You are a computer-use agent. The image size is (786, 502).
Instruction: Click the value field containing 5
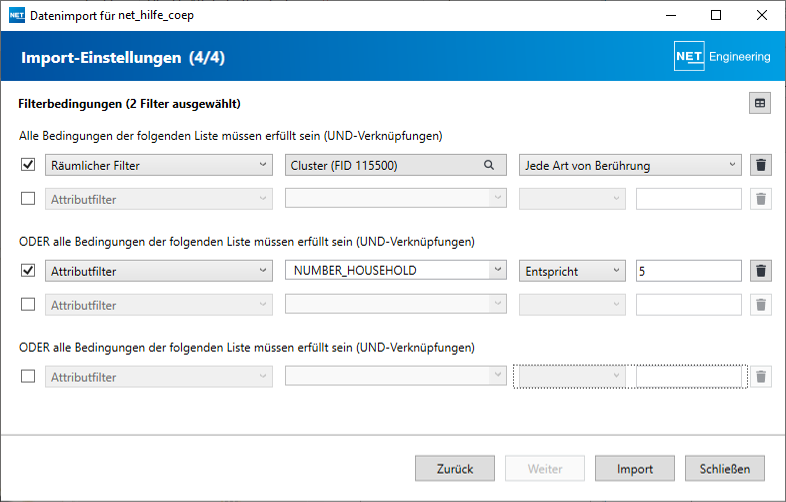coord(688,271)
